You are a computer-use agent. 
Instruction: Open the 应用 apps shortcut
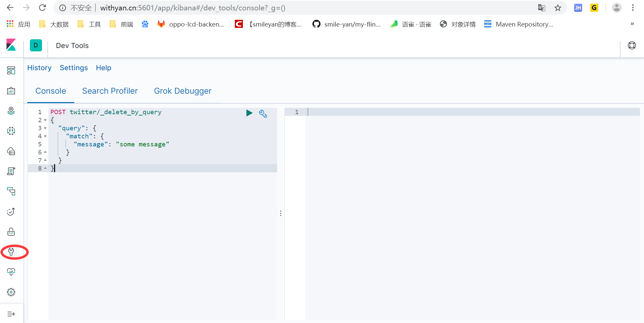pyautogui.click(x=18, y=24)
